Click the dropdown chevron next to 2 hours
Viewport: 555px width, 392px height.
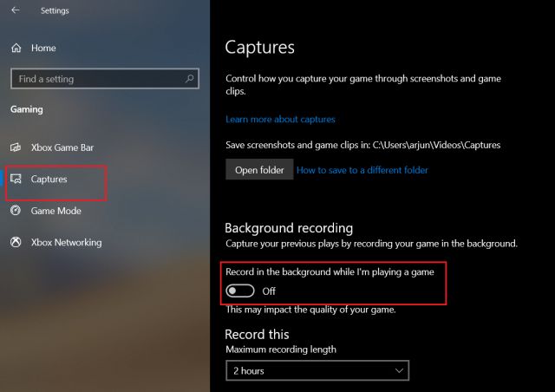[399, 371]
